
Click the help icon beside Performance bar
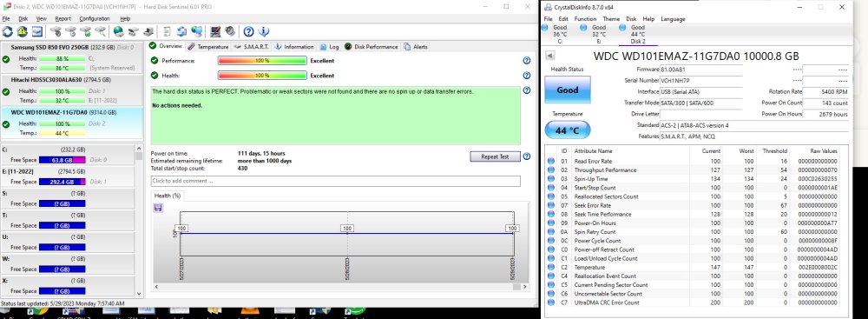click(527, 61)
